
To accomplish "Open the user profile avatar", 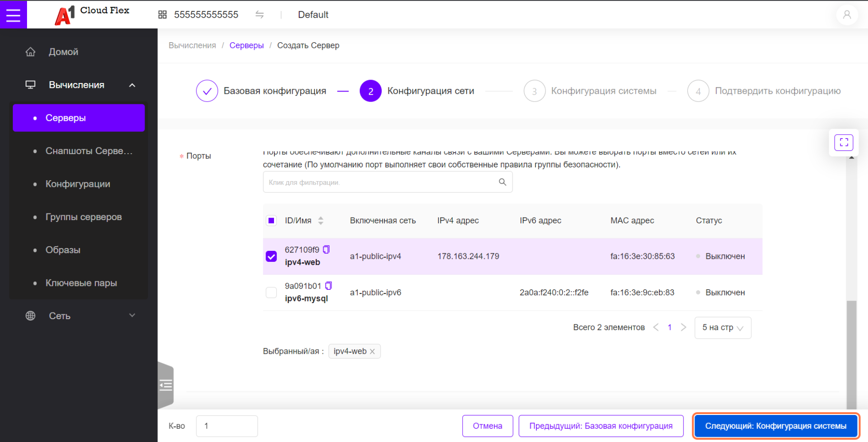I will [847, 15].
